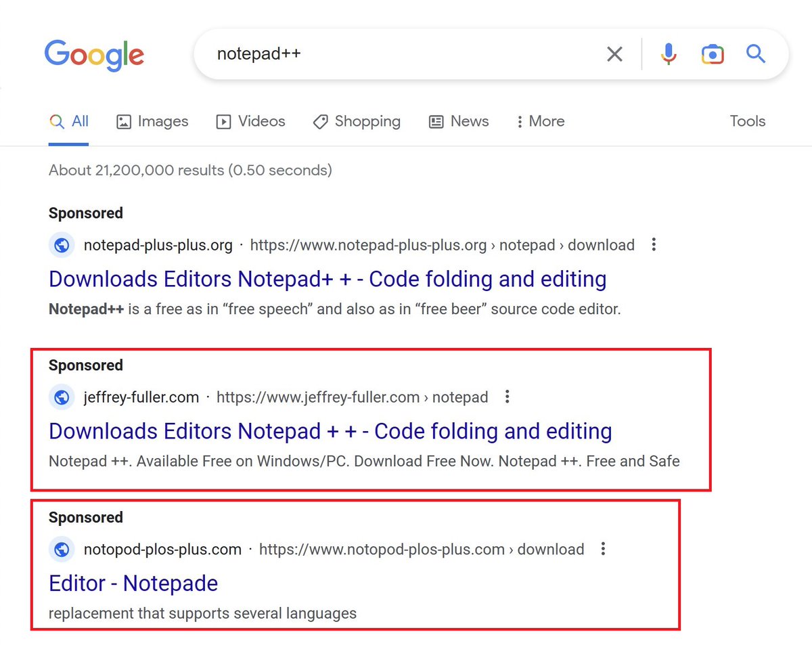Screen dimensions: 812x645
Task: Click the blue magnifier search button
Action: click(x=756, y=54)
